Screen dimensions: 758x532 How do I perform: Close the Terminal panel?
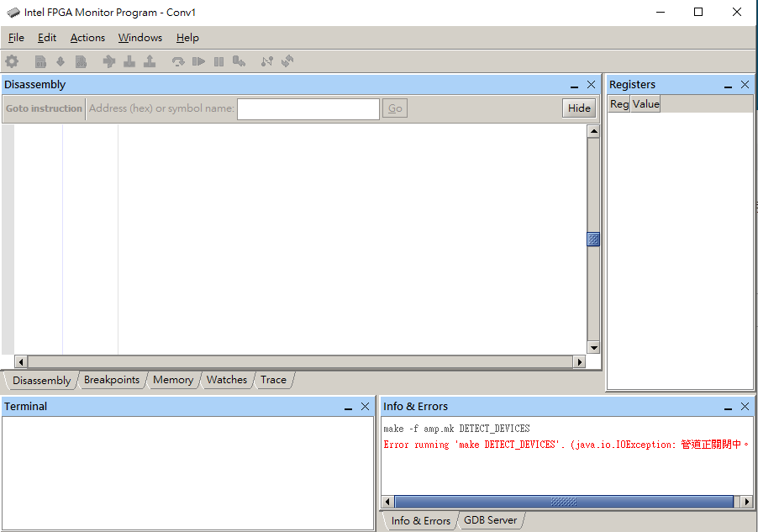(x=365, y=407)
